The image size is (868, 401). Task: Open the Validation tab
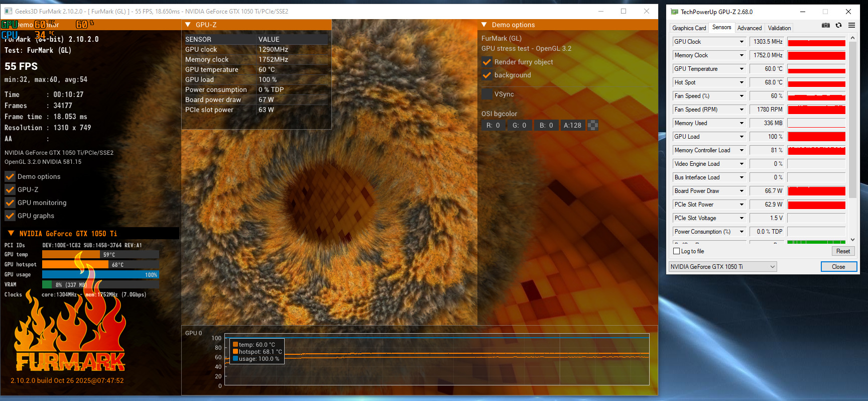click(779, 28)
